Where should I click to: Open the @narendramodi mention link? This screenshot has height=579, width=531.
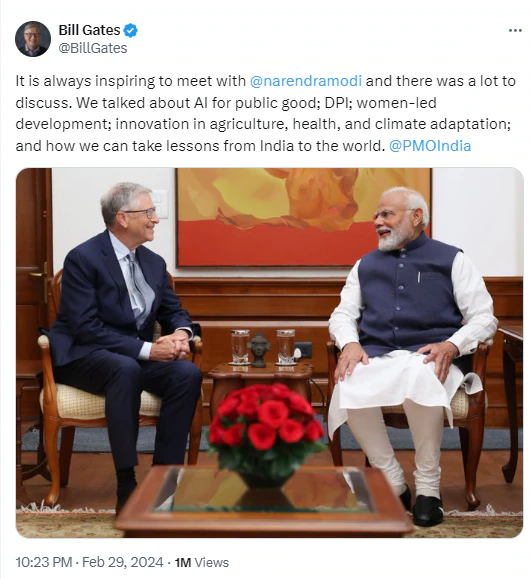306,81
